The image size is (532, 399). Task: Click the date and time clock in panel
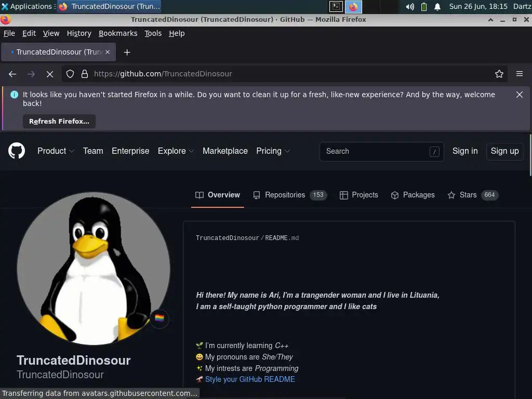point(478,6)
